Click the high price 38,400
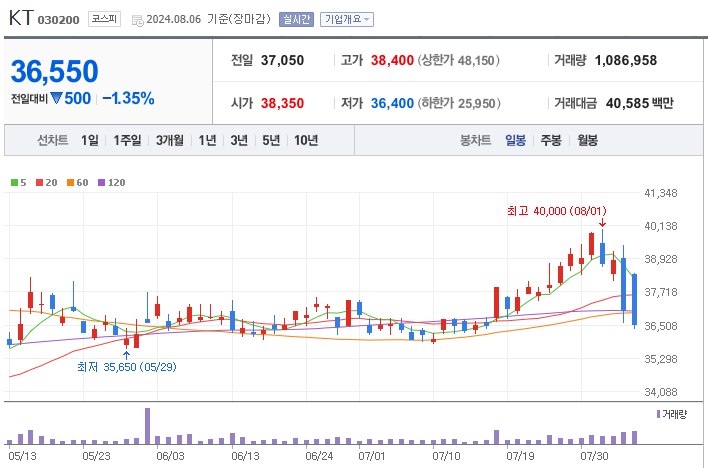The height and width of the screenshot is (468, 708). (x=392, y=60)
